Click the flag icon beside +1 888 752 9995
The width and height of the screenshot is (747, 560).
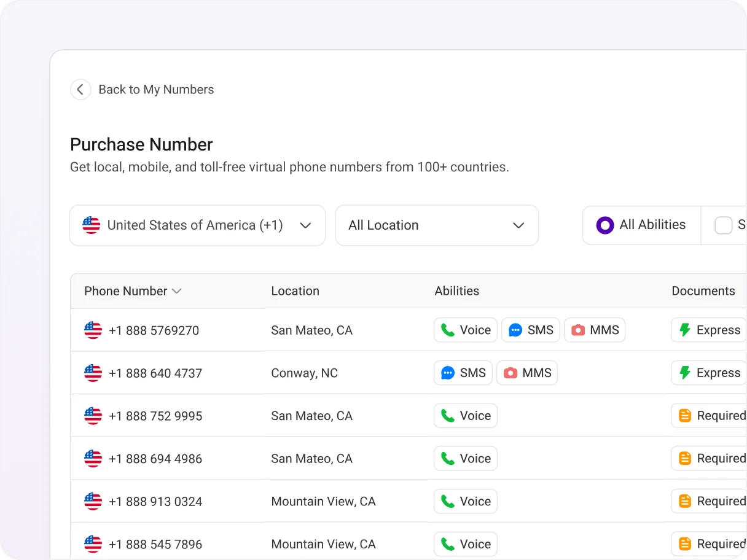point(93,416)
